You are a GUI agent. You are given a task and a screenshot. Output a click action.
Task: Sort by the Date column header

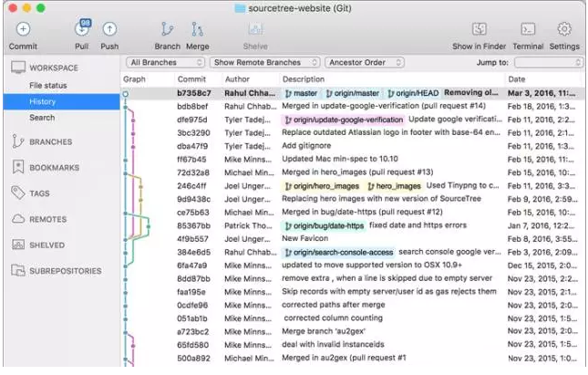pyautogui.click(x=516, y=79)
